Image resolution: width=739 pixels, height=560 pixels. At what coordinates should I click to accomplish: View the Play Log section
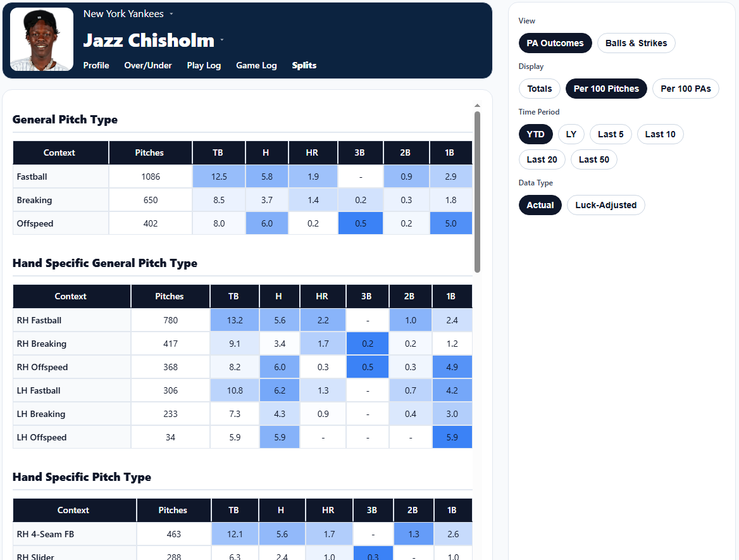click(x=204, y=65)
